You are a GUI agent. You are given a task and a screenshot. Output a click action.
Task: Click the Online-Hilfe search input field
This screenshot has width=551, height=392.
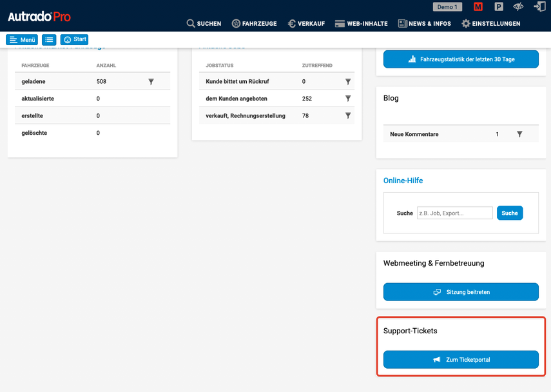click(454, 213)
